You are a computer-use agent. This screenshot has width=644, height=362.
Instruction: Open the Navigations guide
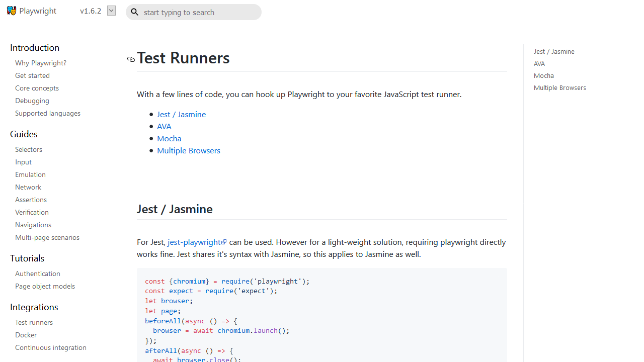(33, 225)
